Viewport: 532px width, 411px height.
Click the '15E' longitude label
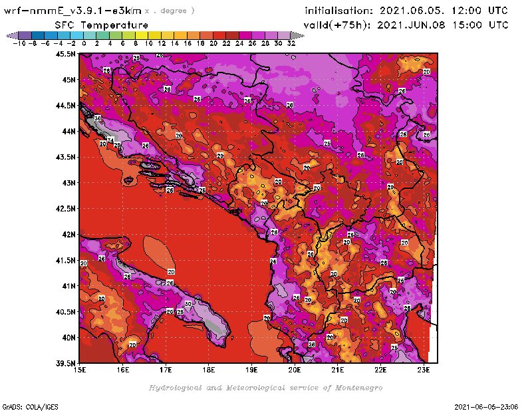coord(79,370)
